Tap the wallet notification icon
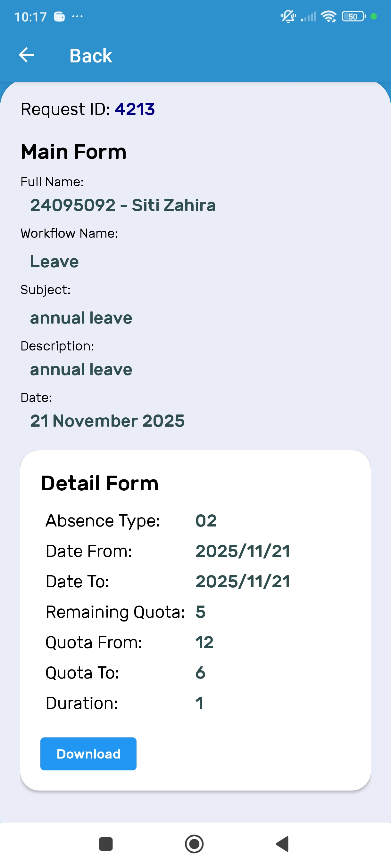391x868 pixels. point(59,17)
